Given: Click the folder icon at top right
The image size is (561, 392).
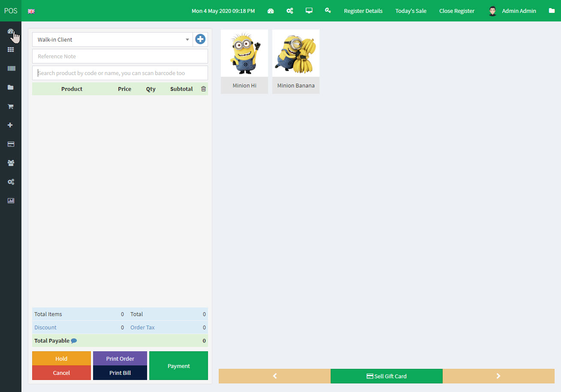Looking at the screenshot, I should click(552, 11).
